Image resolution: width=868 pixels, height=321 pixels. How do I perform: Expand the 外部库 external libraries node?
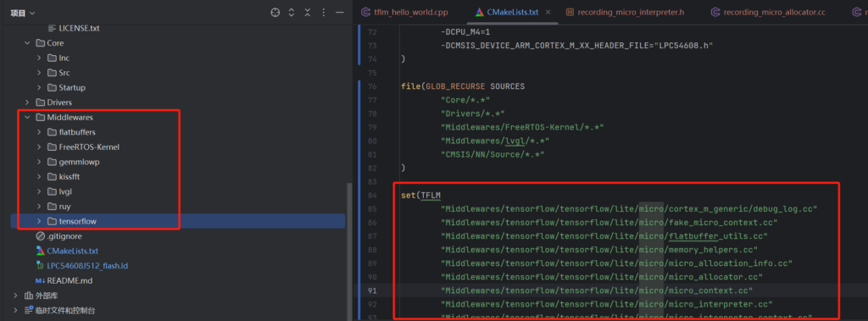point(15,296)
